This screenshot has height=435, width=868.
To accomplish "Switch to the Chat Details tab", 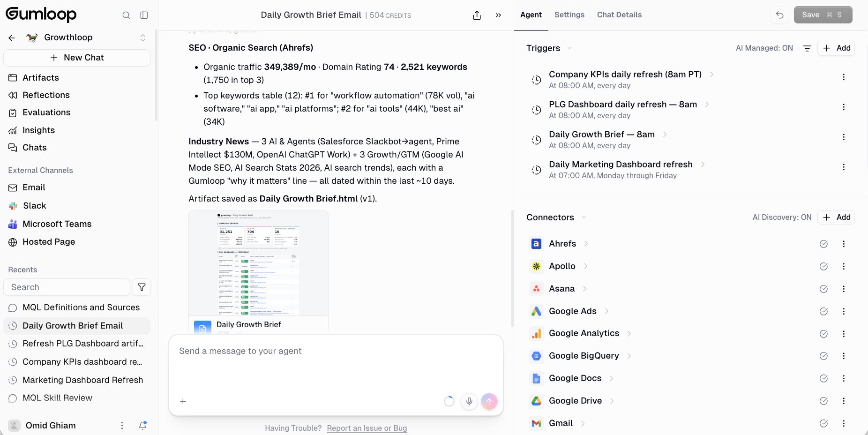I will (x=619, y=15).
